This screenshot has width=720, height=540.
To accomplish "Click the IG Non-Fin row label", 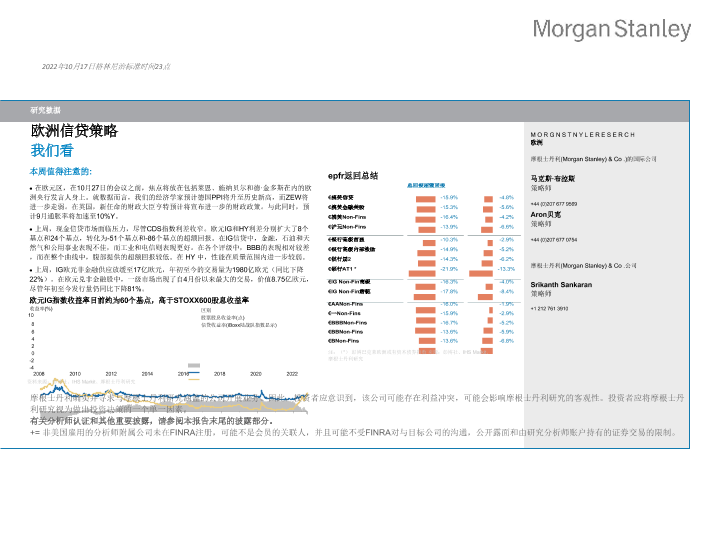I will [x=350, y=282].
